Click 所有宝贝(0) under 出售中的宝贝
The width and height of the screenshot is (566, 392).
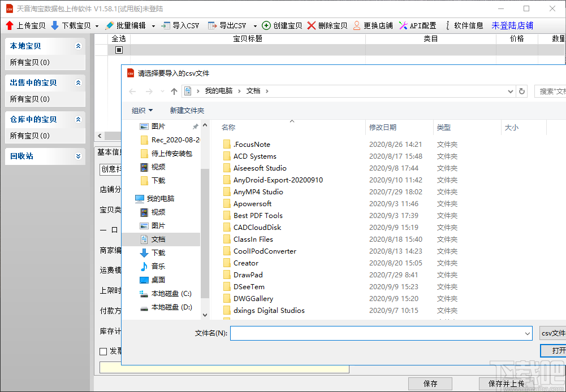tap(29, 99)
